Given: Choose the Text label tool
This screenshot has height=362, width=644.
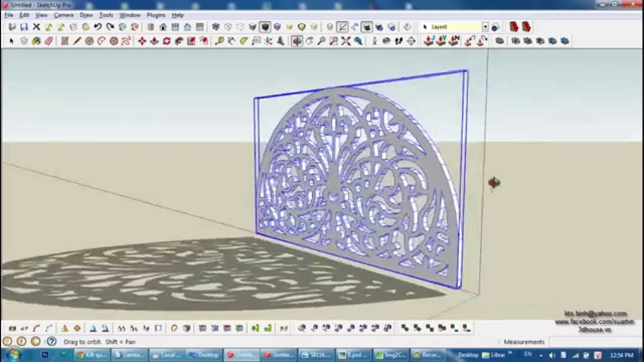Looking at the screenshot, I should 256,41.
